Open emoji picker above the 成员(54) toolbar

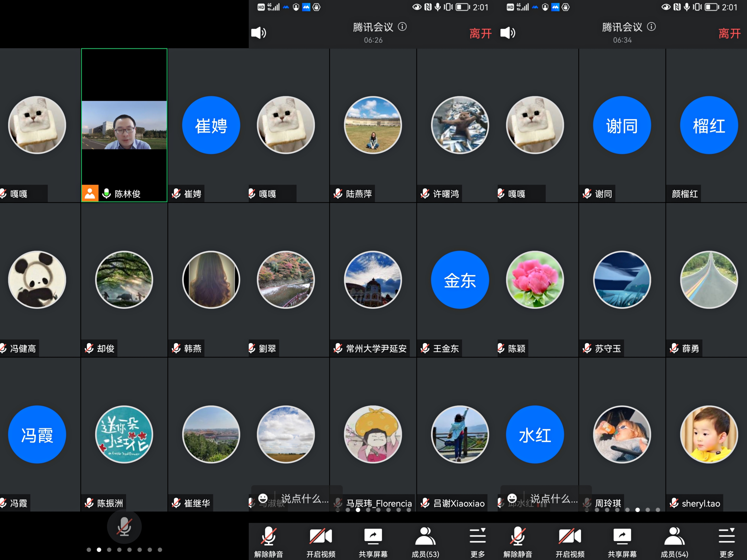[x=512, y=498]
